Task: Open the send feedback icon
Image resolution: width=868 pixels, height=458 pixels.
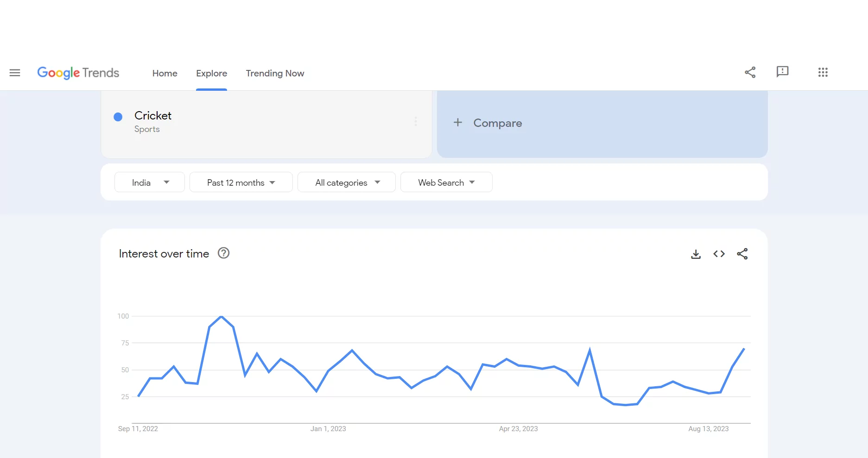Action: [783, 72]
